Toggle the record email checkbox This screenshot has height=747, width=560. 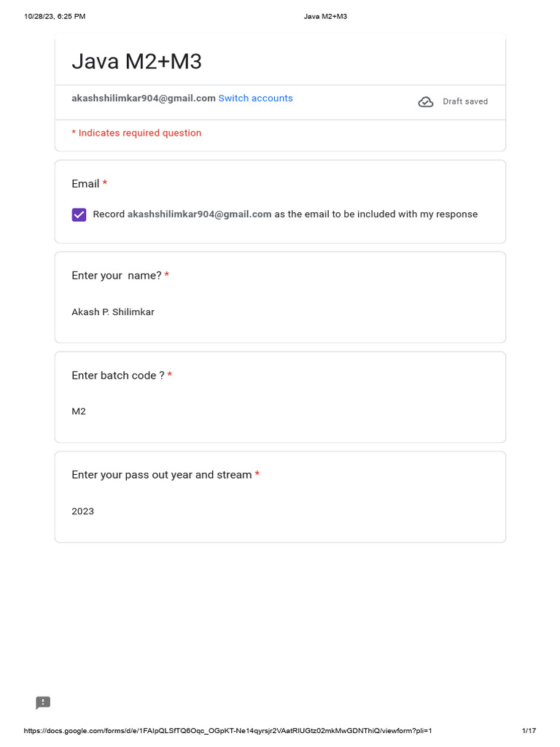pos(79,214)
